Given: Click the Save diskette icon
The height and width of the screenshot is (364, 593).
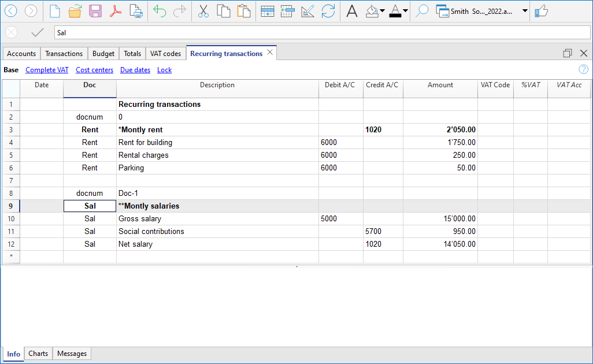Looking at the screenshot, I should [x=95, y=11].
